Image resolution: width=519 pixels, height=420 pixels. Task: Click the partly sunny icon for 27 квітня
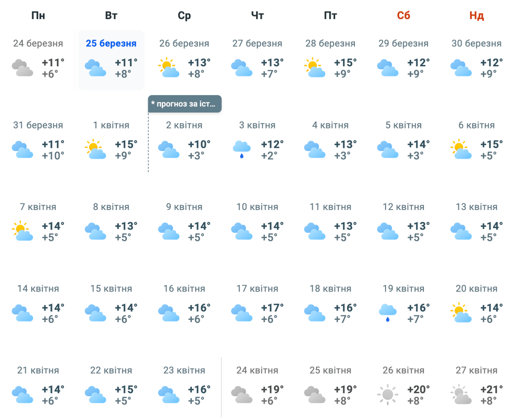click(x=461, y=394)
